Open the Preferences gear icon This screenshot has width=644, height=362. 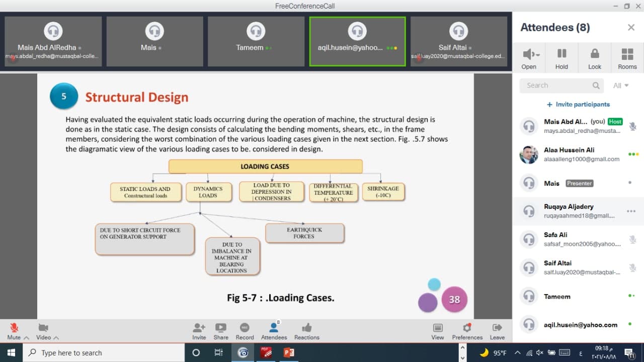pos(467,328)
